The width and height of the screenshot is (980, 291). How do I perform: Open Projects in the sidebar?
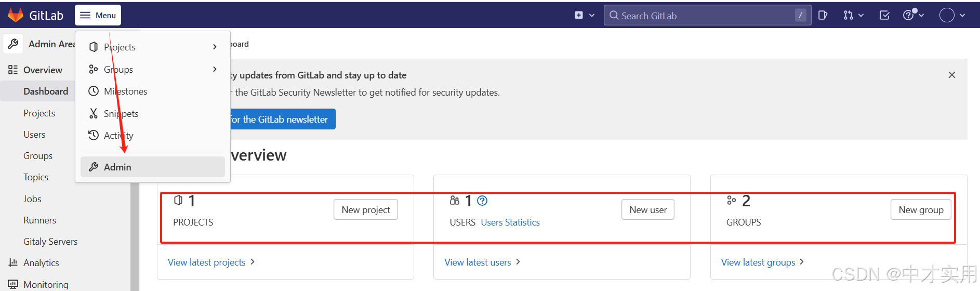click(x=39, y=113)
